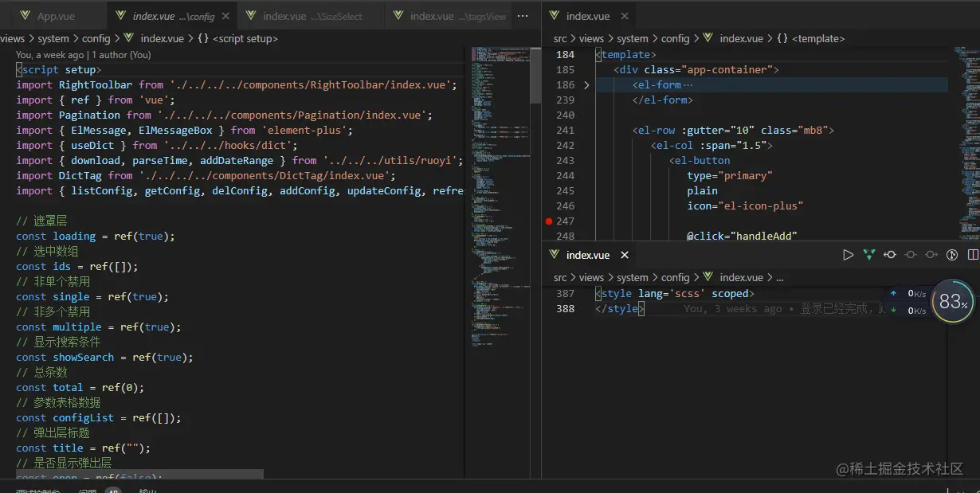The height and width of the screenshot is (493, 980).
Task: Click @click="handleAdd" attribute text
Action: 742,236
